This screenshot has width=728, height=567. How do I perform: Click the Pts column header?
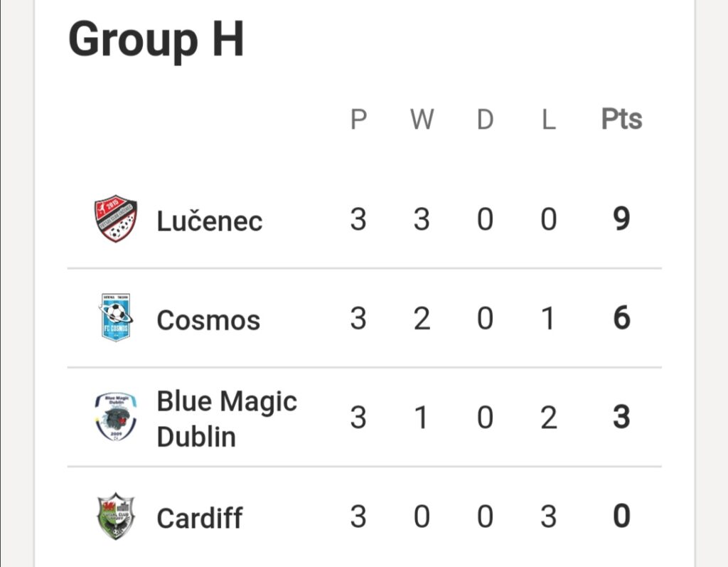coord(621,119)
